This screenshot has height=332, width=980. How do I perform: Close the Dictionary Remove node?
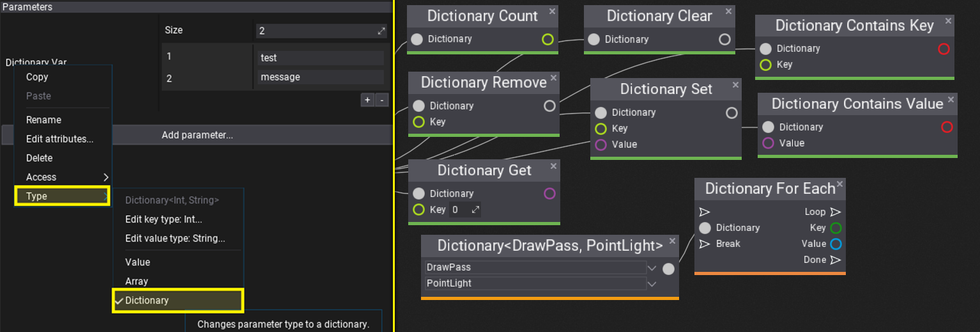coord(553,77)
